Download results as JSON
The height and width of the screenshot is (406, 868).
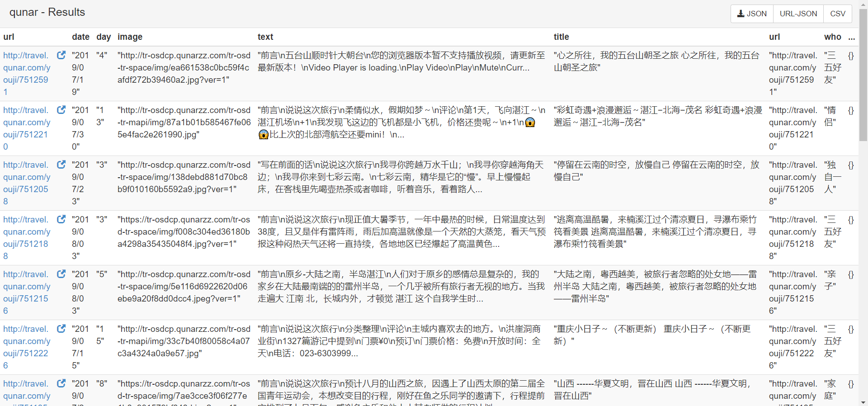(752, 14)
